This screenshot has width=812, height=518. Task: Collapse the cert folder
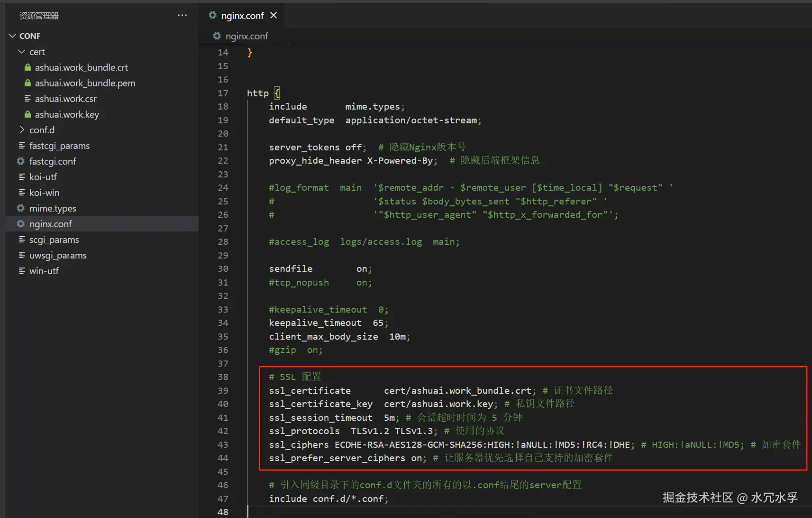(21, 52)
